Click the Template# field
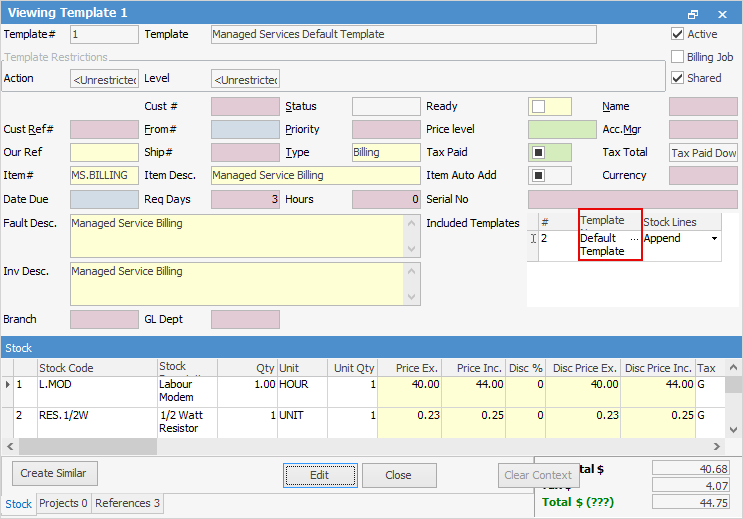 pos(104,35)
